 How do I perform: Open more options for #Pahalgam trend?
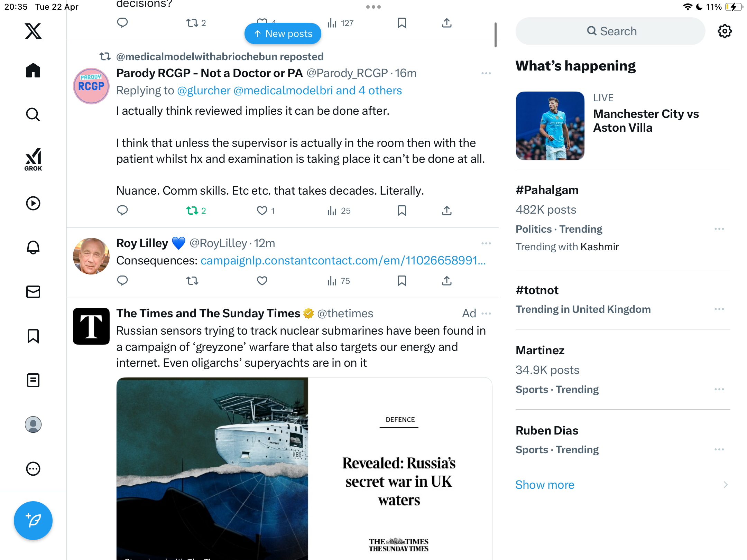coord(719,229)
